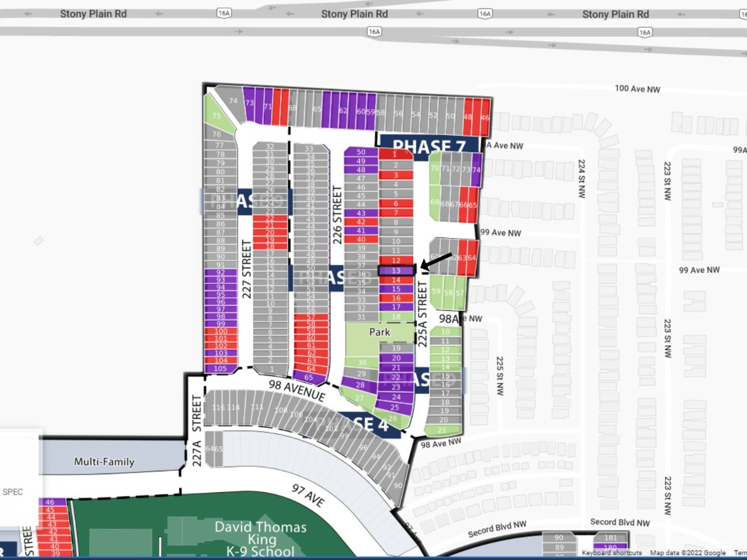
Task: Select green lot 58 near 98A Ave
Action: tap(448, 293)
